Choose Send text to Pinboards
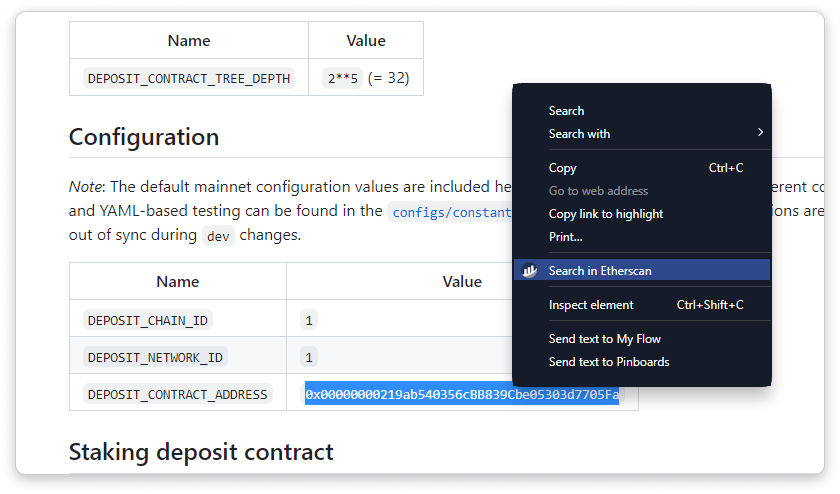 (608, 362)
